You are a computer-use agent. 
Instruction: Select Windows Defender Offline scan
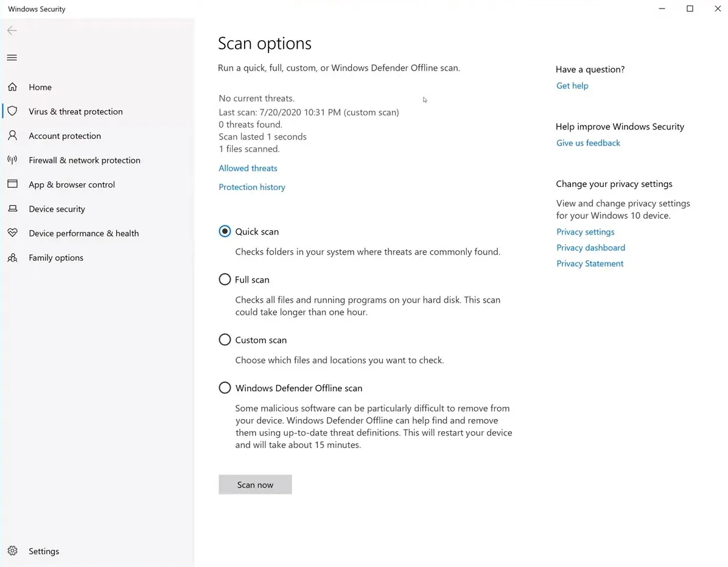click(x=225, y=388)
